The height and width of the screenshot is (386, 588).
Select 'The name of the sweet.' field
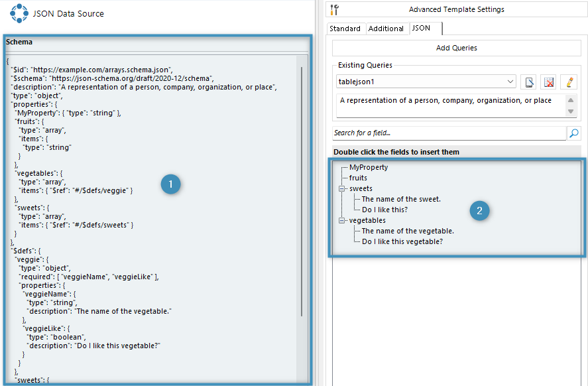(401, 199)
